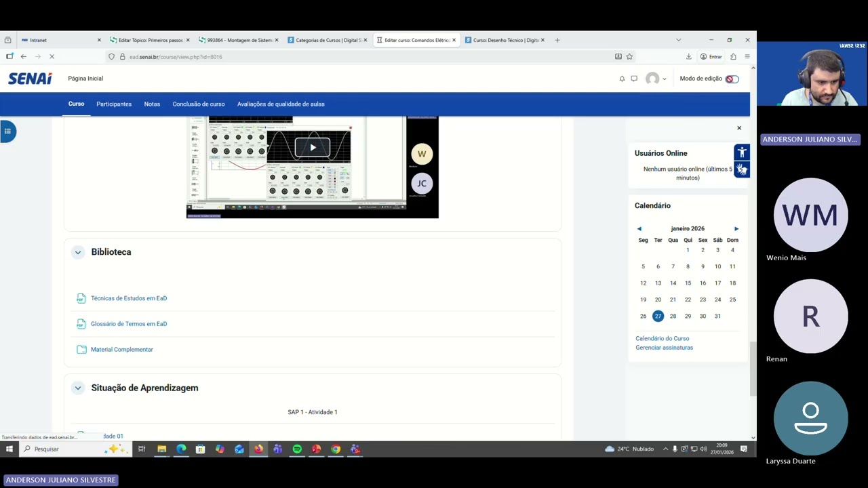Go to next month in calendar

click(x=736, y=229)
